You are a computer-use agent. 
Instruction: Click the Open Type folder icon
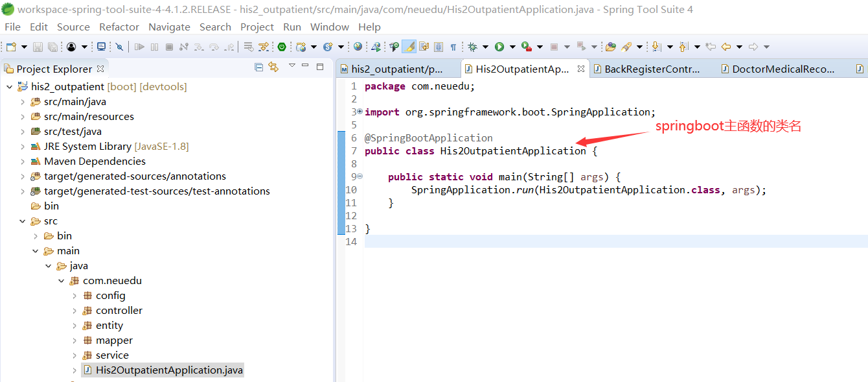[610, 47]
